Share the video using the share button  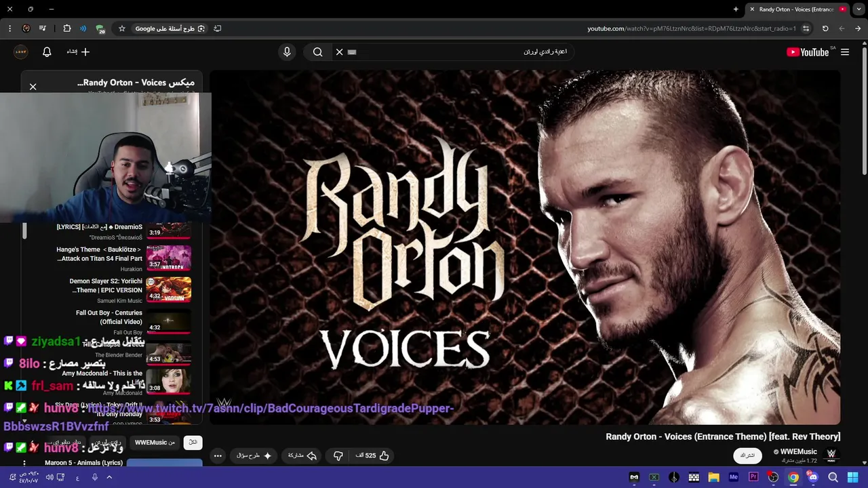pyautogui.click(x=302, y=455)
